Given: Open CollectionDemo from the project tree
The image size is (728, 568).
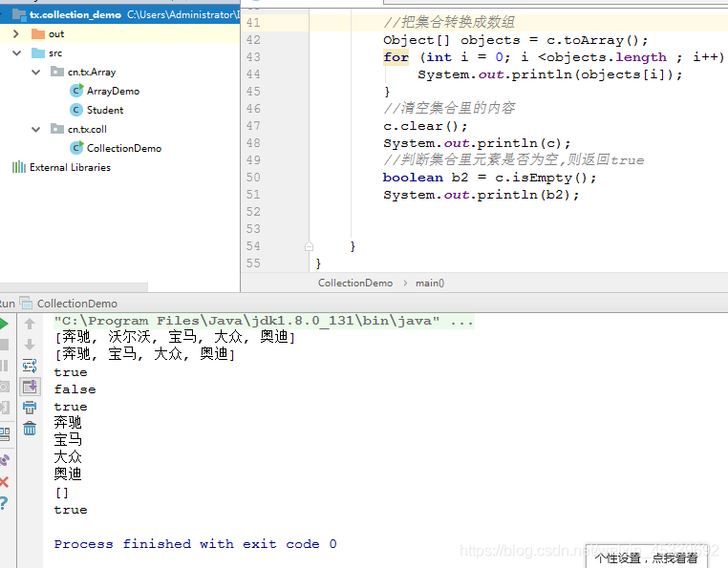Looking at the screenshot, I should [124, 148].
